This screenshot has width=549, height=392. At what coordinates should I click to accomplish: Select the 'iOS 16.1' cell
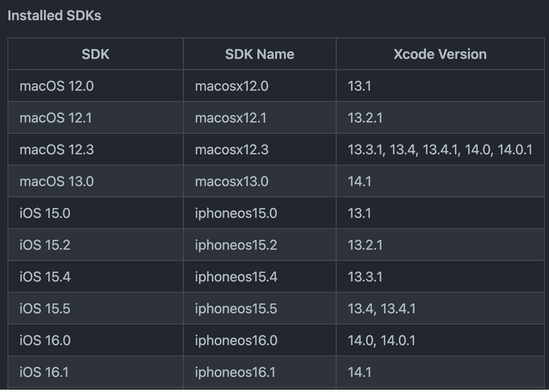pyautogui.click(x=96, y=372)
